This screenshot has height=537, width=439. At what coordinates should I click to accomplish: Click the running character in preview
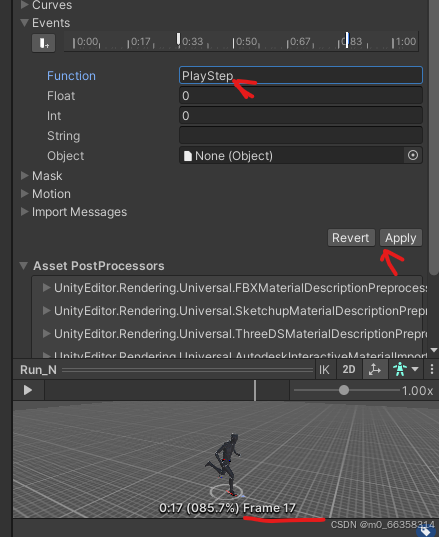coord(225,464)
